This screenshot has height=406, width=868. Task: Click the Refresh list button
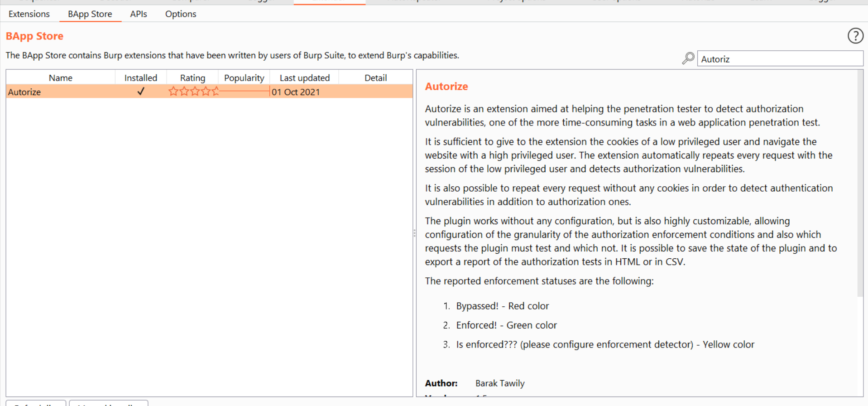pyautogui.click(x=35, y=404)
